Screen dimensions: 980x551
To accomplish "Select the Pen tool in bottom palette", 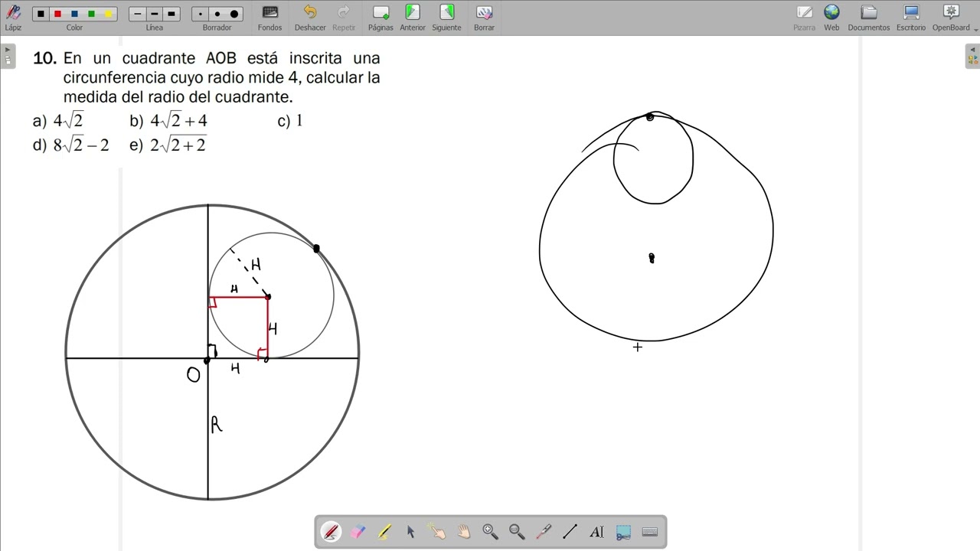I will [x=331, y=532].
